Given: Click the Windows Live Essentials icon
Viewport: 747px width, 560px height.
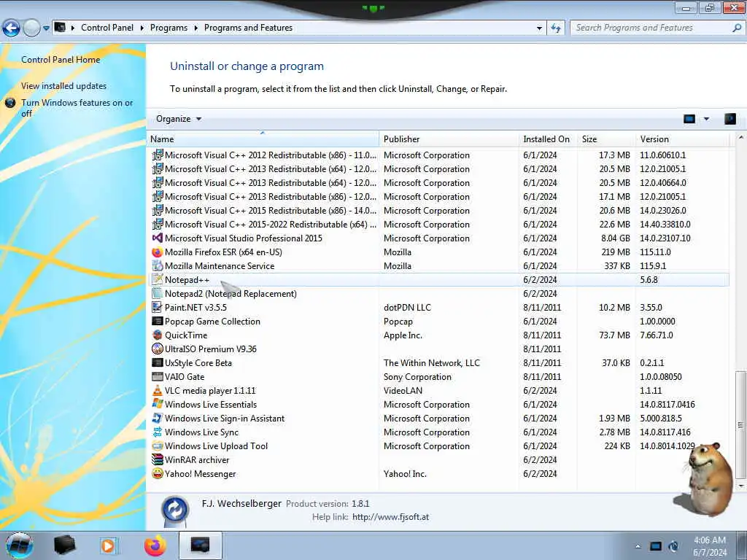Looking at the screenshot, I should click(158, 404).
